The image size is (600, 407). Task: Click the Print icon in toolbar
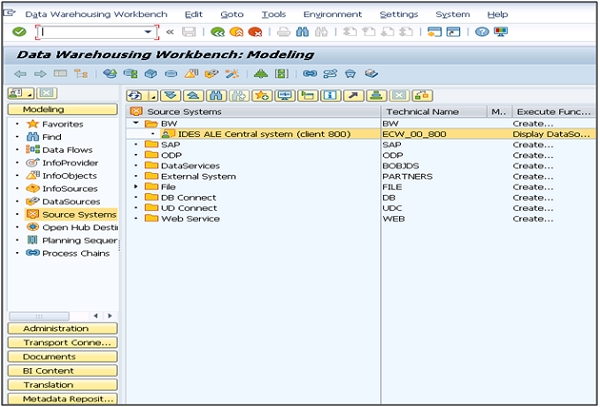tap(284, 32)
